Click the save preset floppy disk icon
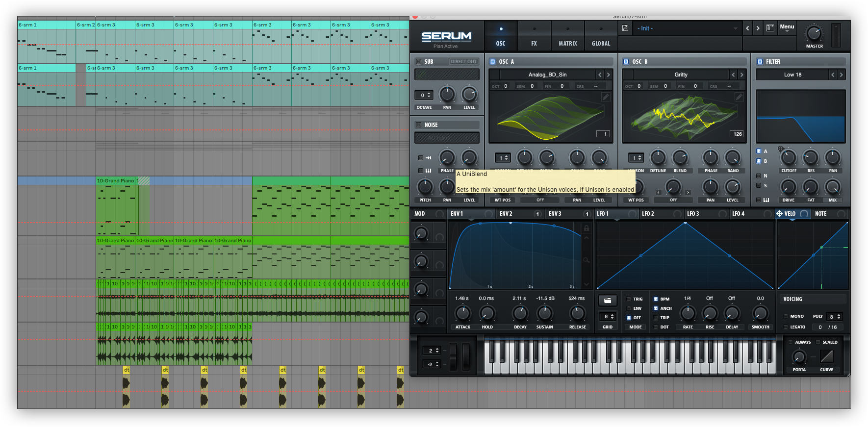Image resolution: width=868 pixels, height=427 pixels. click(x=625, y=28)
